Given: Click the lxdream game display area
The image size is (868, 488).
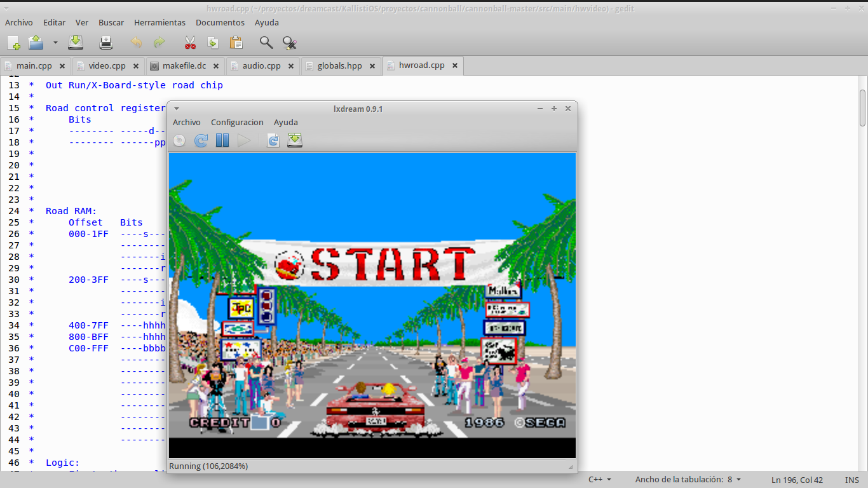Looking at the screenshot, I should point(372,305).
